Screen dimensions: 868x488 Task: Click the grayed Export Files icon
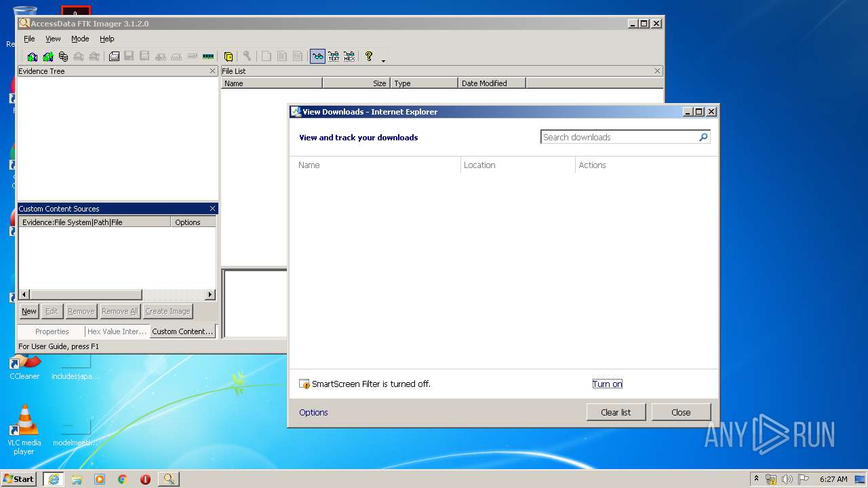click(267, 56)
